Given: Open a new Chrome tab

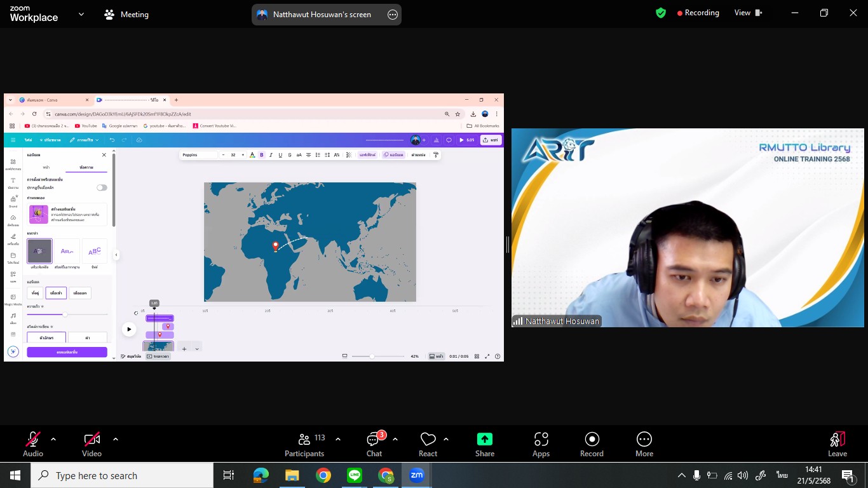Looking at the screenshot, I should coord(176,100).
